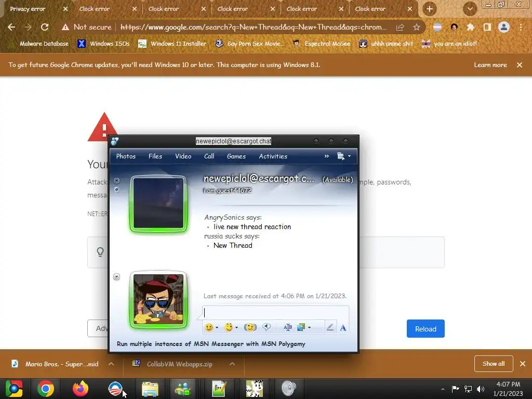Click the Not secure warning icon

point(65,27)
